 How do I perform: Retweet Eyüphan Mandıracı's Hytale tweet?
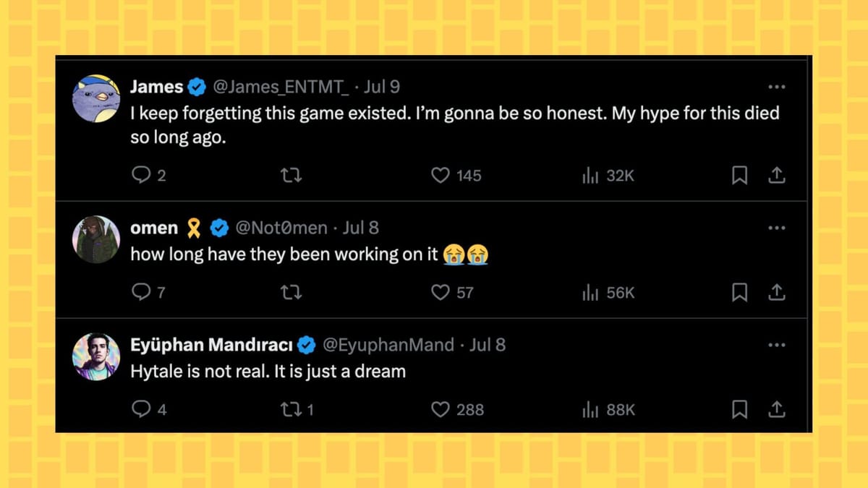tap(291, 409)
